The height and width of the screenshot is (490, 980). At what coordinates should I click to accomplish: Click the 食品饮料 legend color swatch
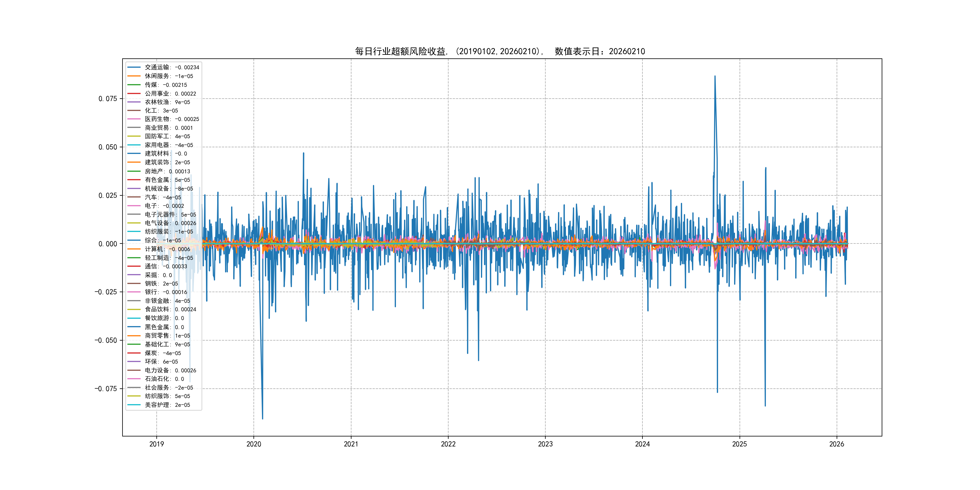[x=134, y=309]
